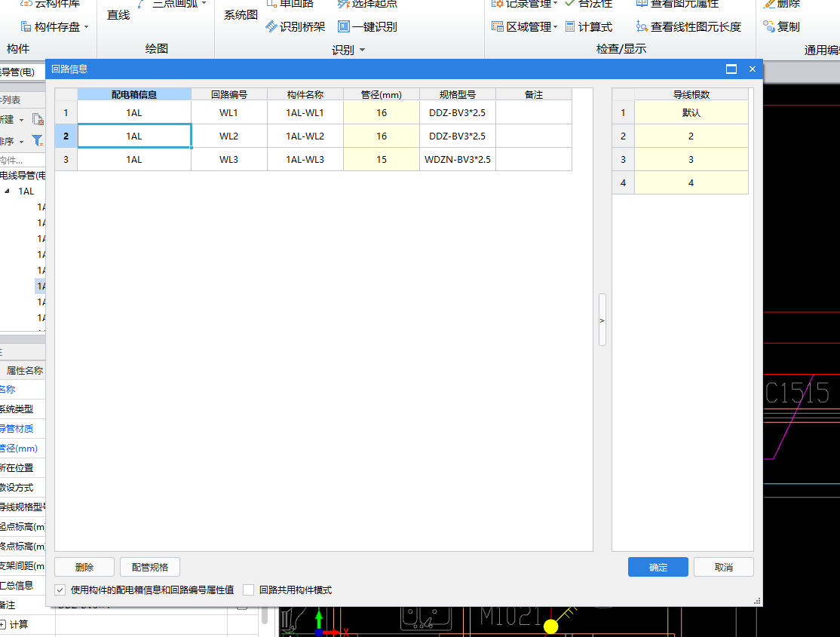Viewport: 840px width, 637px height.
Task: Enable 回路共用构件模式 checkbox
Action: pyautogui.click(x=248, y=590)
